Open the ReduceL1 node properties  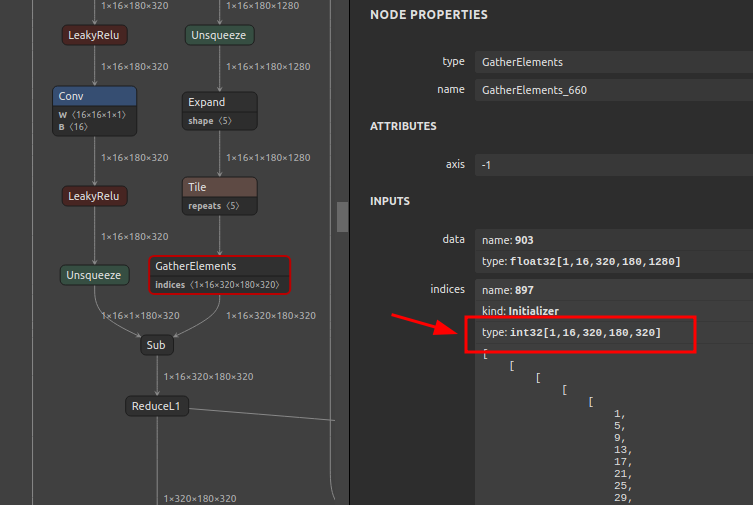157,406
